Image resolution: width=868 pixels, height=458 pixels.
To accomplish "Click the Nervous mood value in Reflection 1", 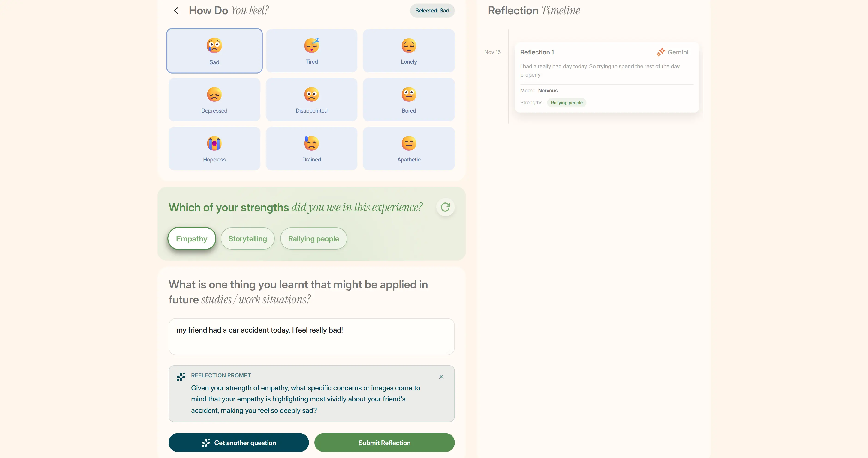I will point(548,91).
